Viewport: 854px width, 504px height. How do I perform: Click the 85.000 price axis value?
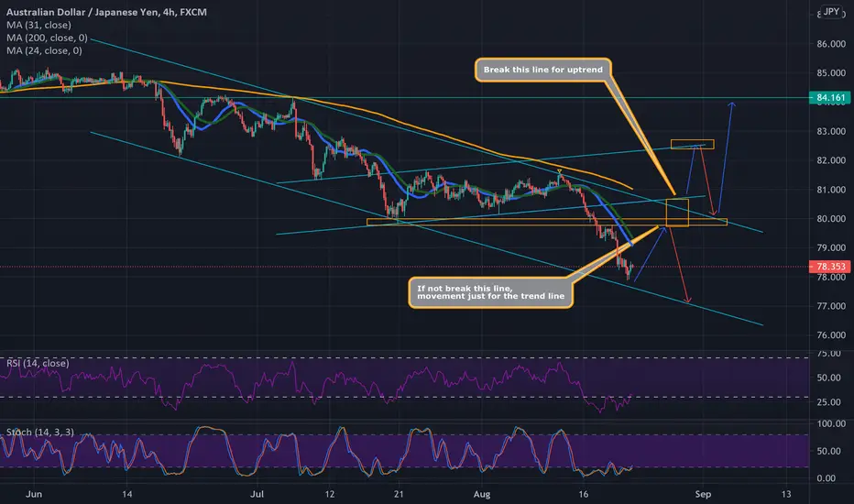click(831, 73)
